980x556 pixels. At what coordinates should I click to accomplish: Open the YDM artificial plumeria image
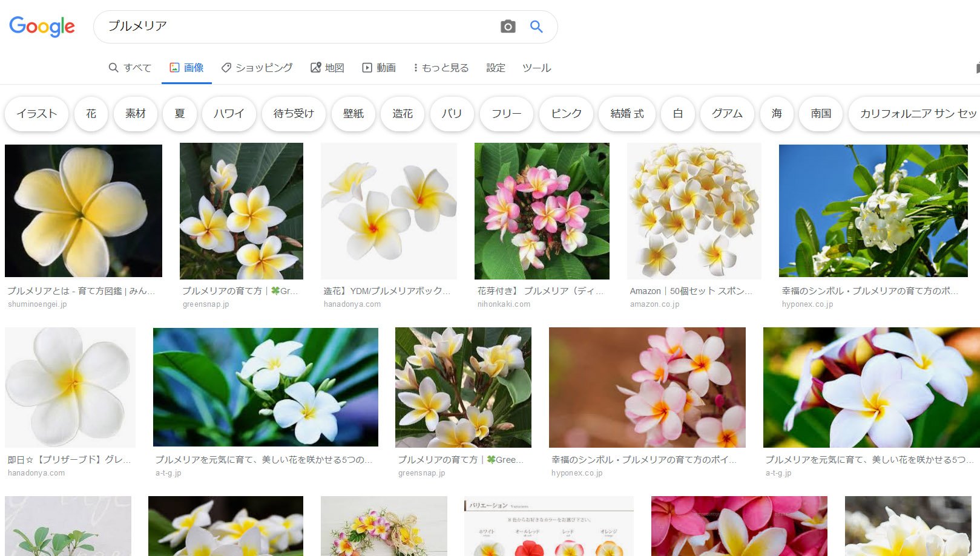coord(389,211)
